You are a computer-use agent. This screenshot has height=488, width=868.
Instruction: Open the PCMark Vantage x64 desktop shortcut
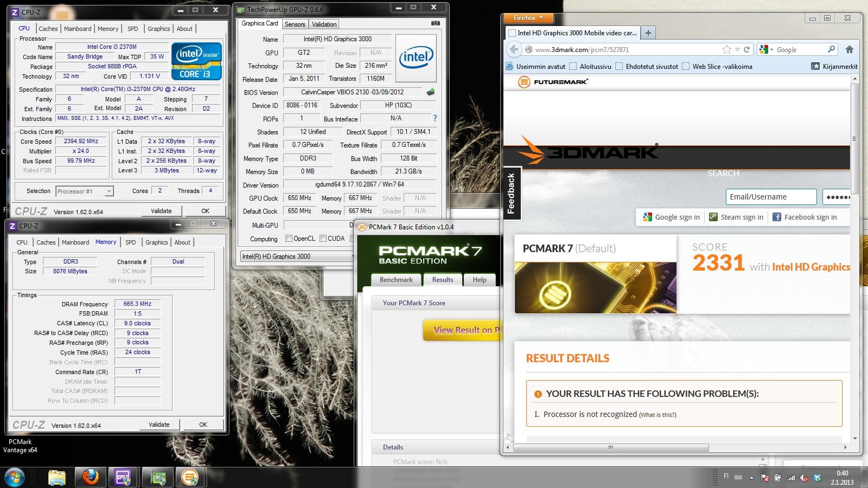pyautogui.click(x=20, y=445)
